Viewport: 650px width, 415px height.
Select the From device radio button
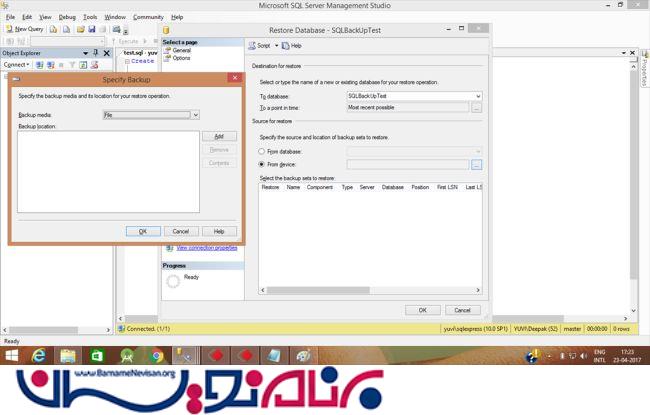pos(262,165)
